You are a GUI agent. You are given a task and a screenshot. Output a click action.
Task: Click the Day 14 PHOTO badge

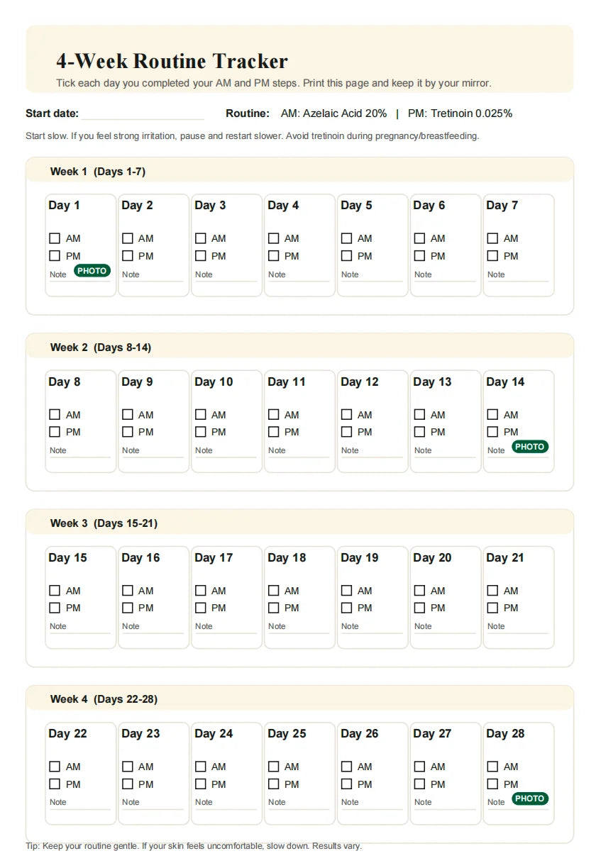coord(530,447)
